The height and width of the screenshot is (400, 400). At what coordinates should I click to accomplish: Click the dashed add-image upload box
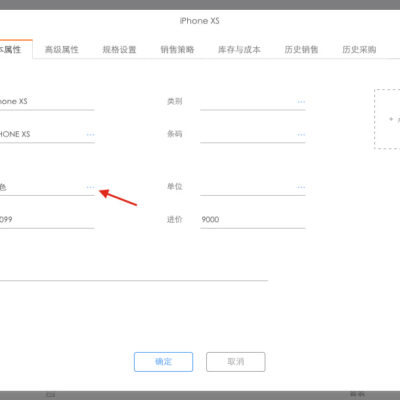tap(387, 119)
